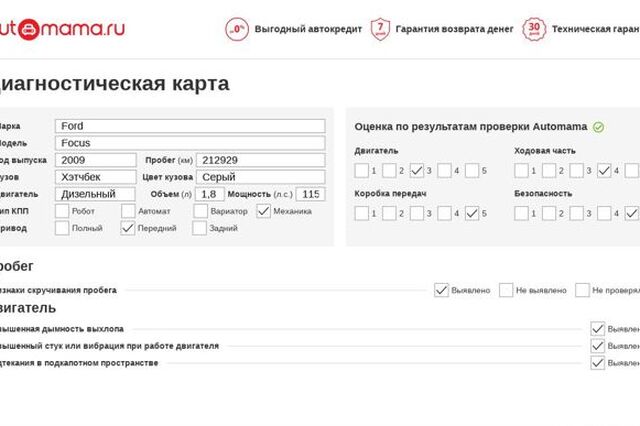Uncheck the Передний drive checkbox
Image resolution: width=640 pixels, height=426 pixels.
pyautogui.click(x=128, y=228)
